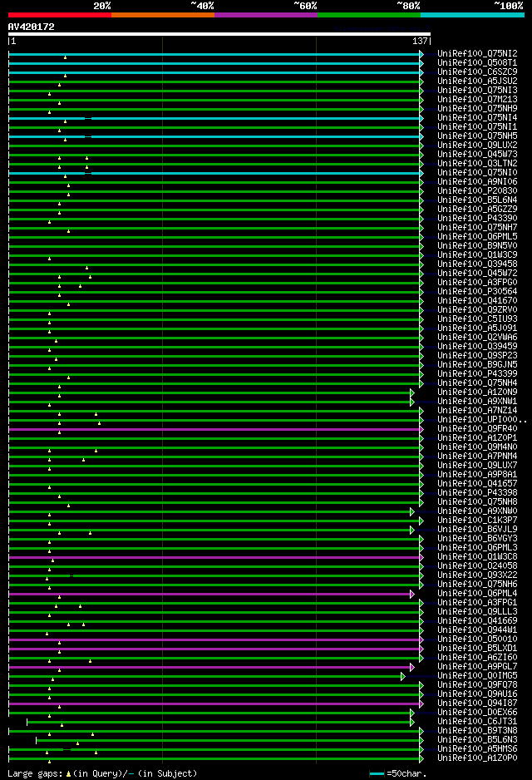Click the cyan alignment bar for Q75NI2
This screenshot has width=532, height=780.
tap(214, 54)
